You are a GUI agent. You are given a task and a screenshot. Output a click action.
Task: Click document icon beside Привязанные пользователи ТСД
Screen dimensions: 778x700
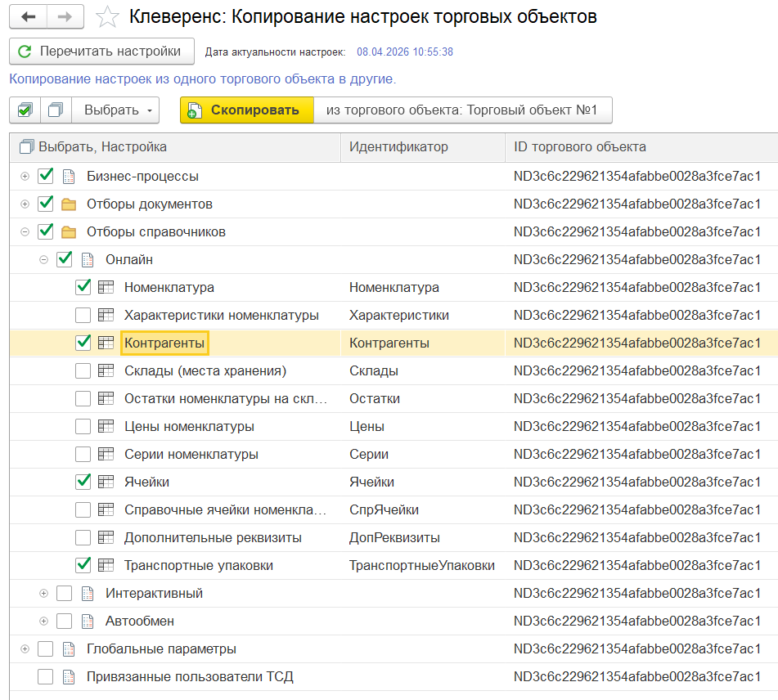(x=69, y=676)
